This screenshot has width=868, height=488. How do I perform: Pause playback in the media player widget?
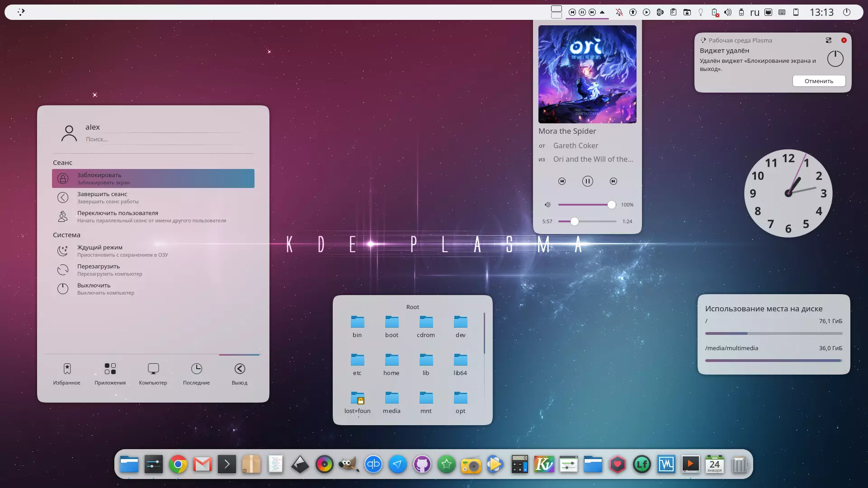[x=587, y=181]
